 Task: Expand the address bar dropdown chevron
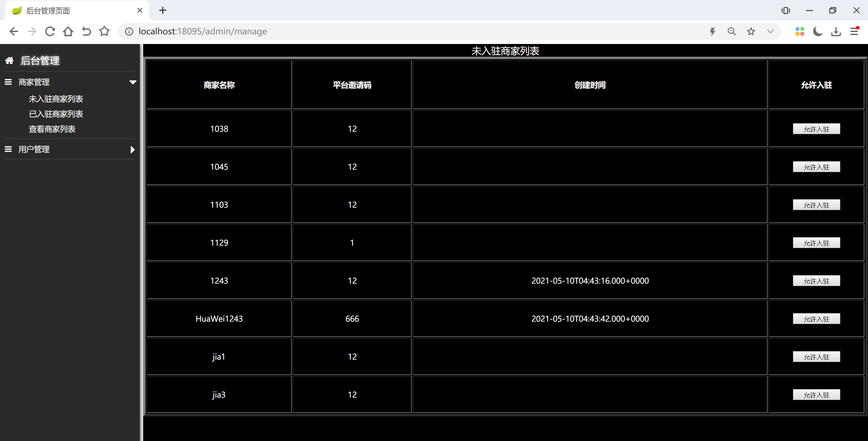click(771, 31)
